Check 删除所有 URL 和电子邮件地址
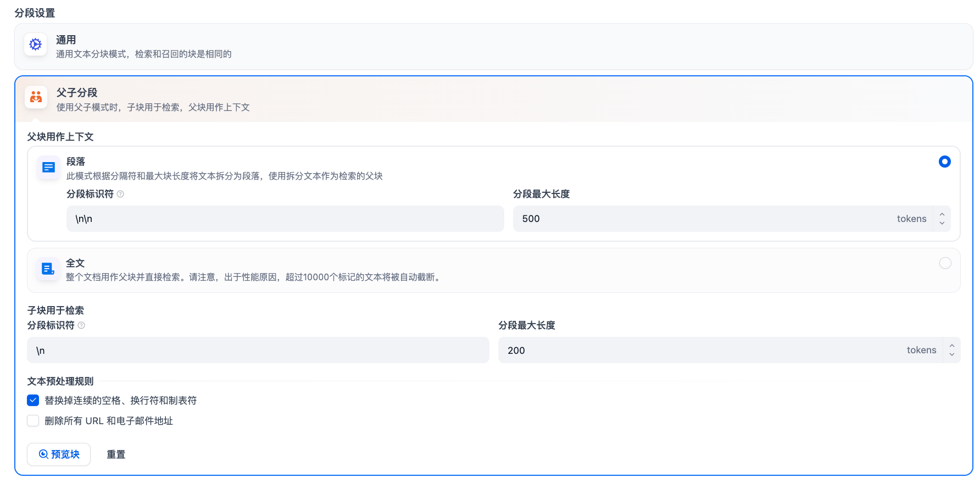980x489 pixels. 33,421
